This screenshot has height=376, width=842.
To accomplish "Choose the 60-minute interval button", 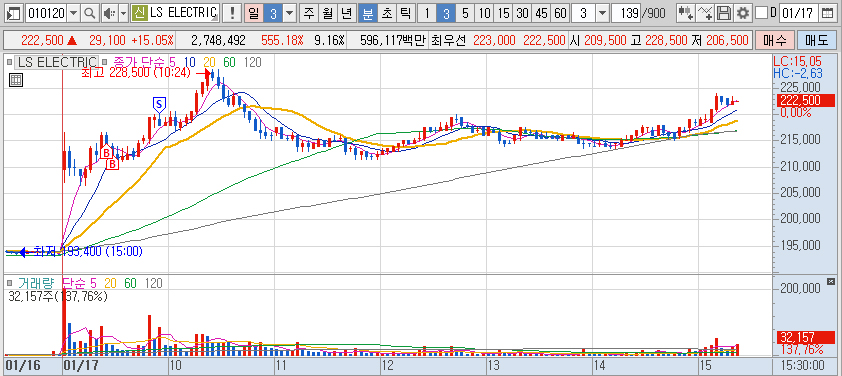I will (x=560, y=13).
